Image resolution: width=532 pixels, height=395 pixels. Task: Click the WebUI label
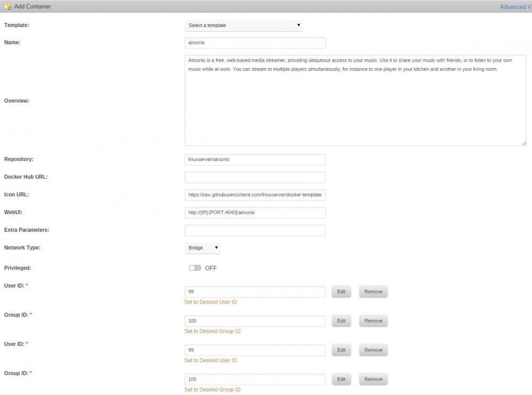point(13,212)
